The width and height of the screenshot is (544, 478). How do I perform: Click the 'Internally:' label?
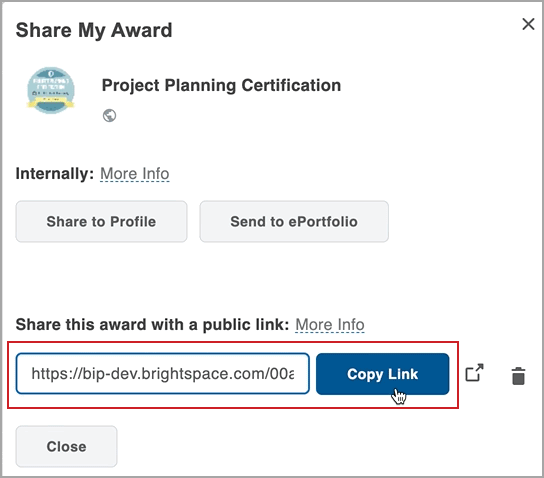click(x=55, y=174)
